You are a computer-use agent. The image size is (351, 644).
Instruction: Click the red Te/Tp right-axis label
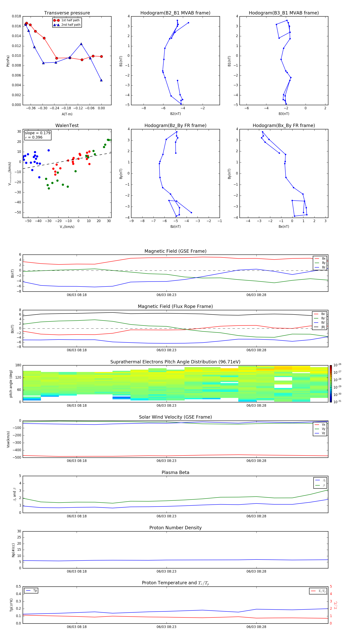click(x=336, y=605)
